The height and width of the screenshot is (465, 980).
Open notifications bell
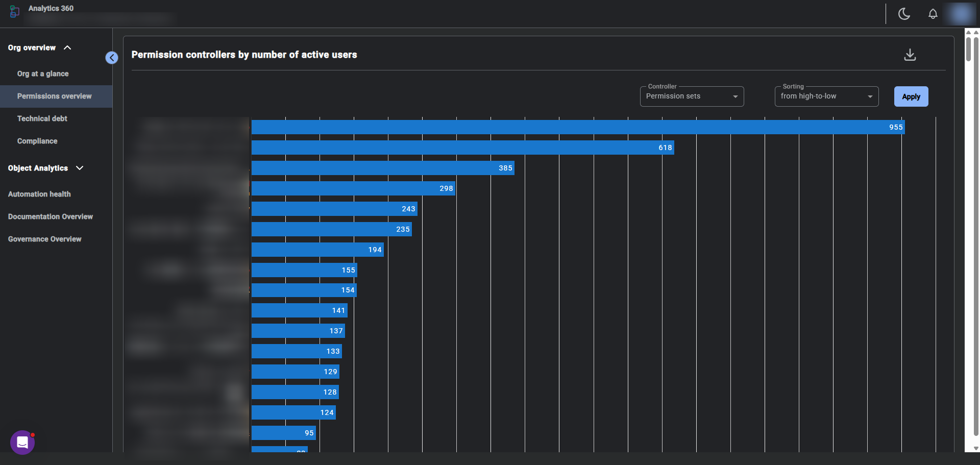point(933,14)
